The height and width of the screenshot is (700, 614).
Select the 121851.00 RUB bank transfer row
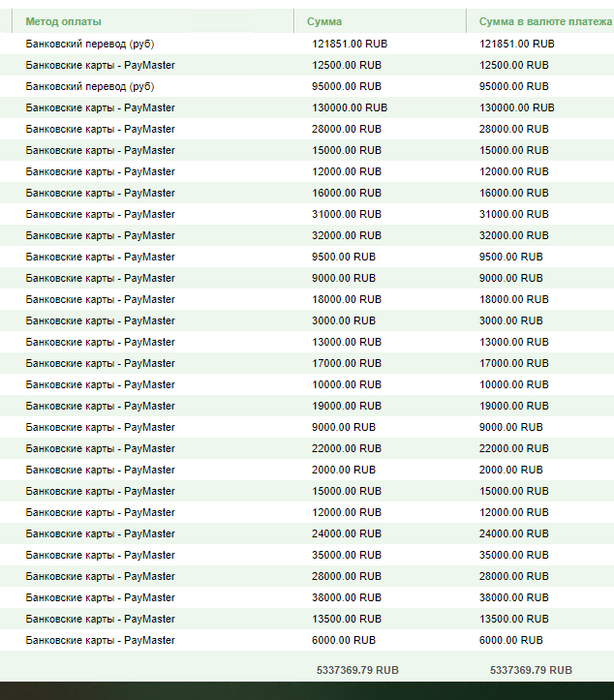click(307, 44)
